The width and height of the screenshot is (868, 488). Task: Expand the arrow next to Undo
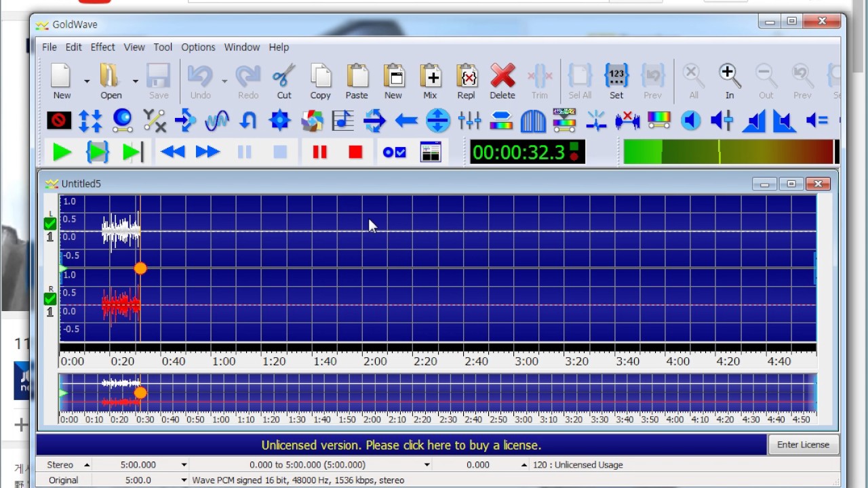[224, 81]
